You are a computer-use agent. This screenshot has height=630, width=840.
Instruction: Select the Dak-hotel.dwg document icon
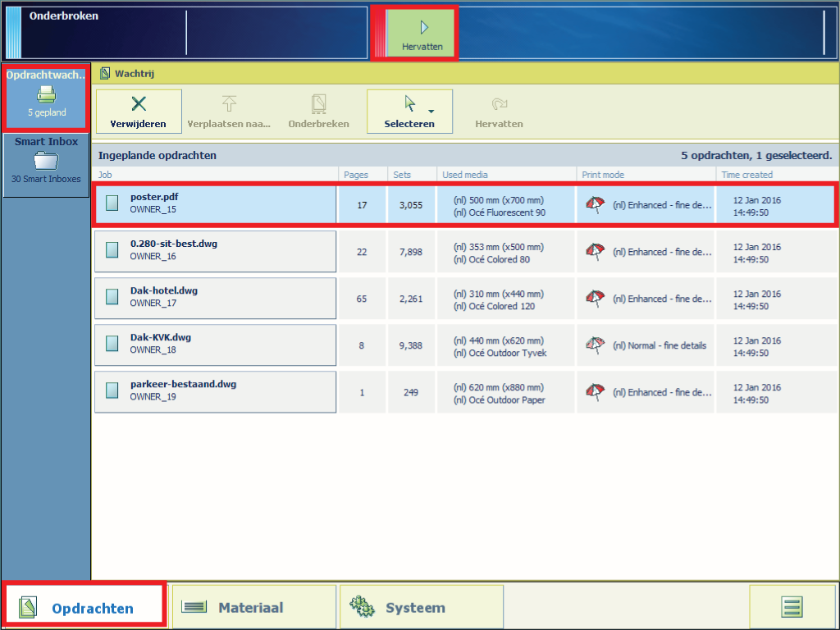tap(112, 297)
